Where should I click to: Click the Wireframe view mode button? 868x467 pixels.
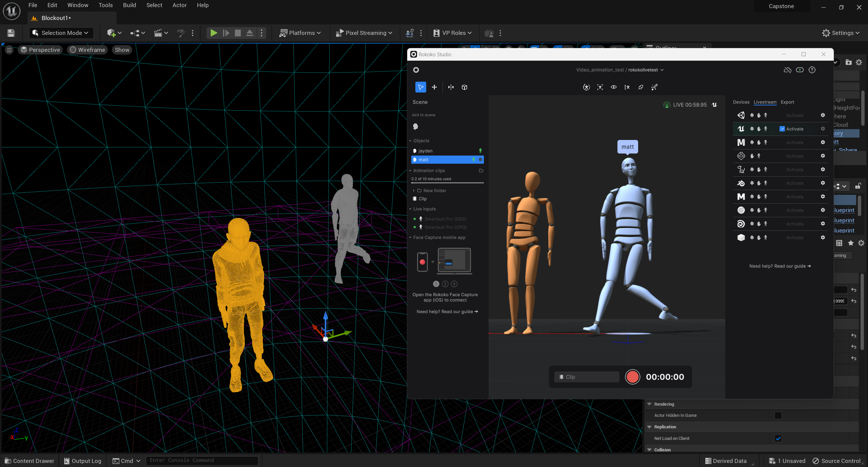(x=87, y=50)
